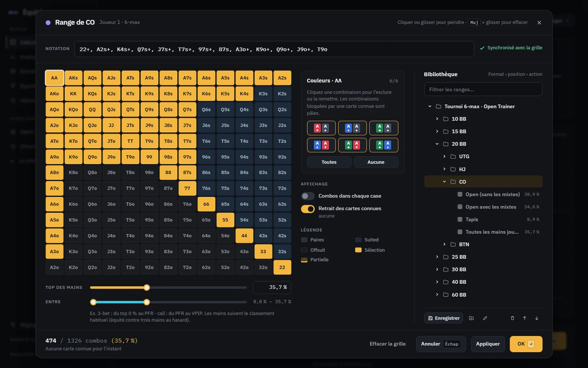The image size is (588, 368).
Task: Expand the UTG folder
Action: pos(444,156)
